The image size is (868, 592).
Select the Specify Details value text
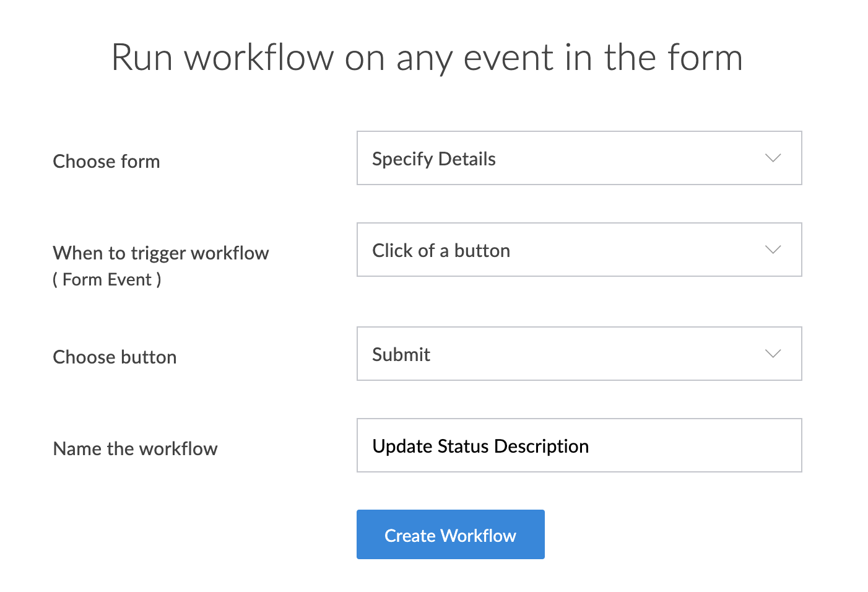(433, 159)
